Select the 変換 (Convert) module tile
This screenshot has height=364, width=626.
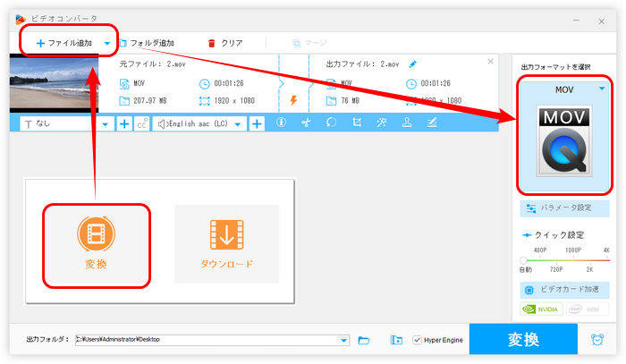(97, 245)
